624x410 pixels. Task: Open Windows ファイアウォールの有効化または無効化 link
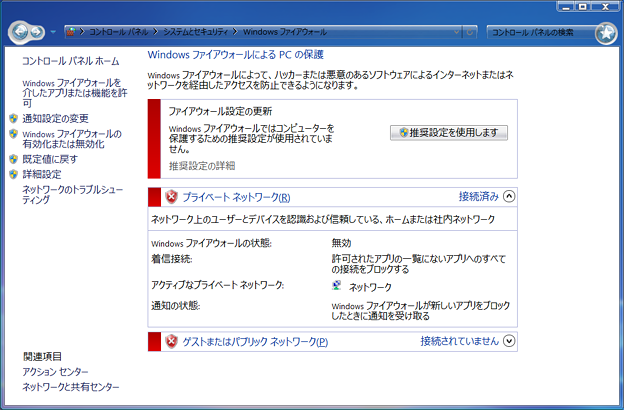(x=72, y=139)
